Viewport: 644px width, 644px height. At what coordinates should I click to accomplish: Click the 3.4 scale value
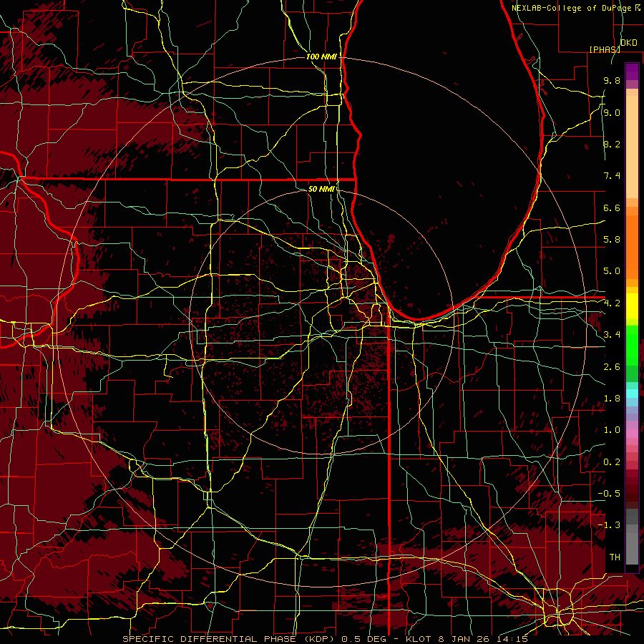[612, 335]
